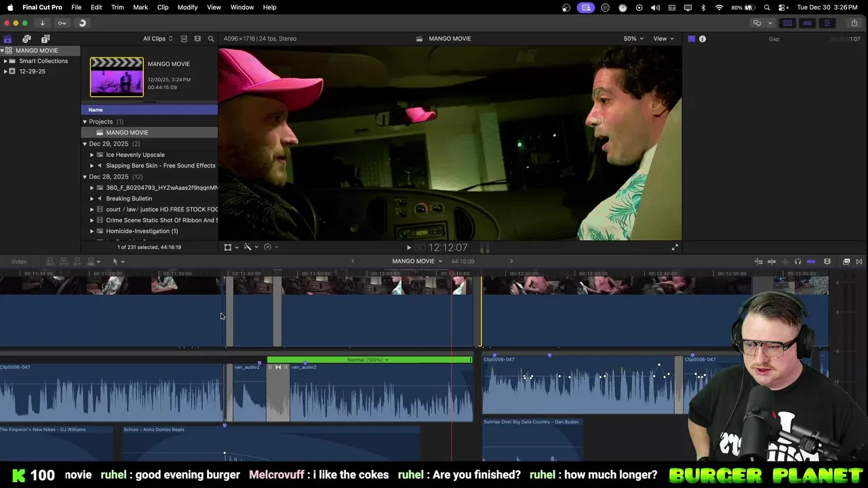Toggle the Browser panel visibility button
This screenshot has height=488, width=868.
pos(787,23)
